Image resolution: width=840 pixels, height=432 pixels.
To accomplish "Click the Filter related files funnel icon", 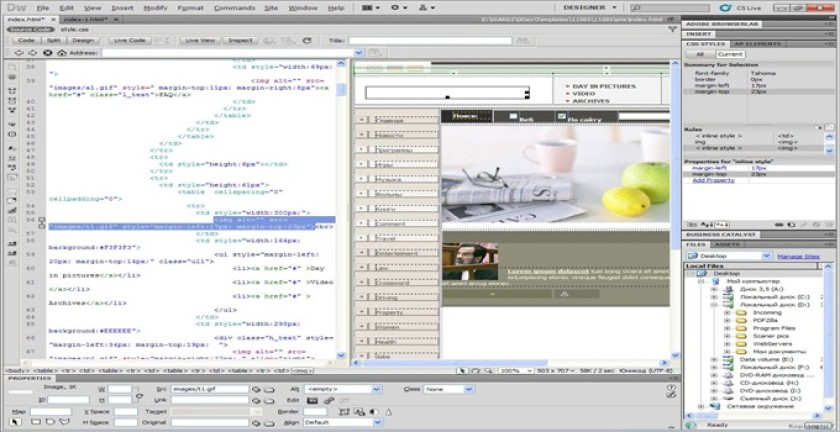I will 672,29.
